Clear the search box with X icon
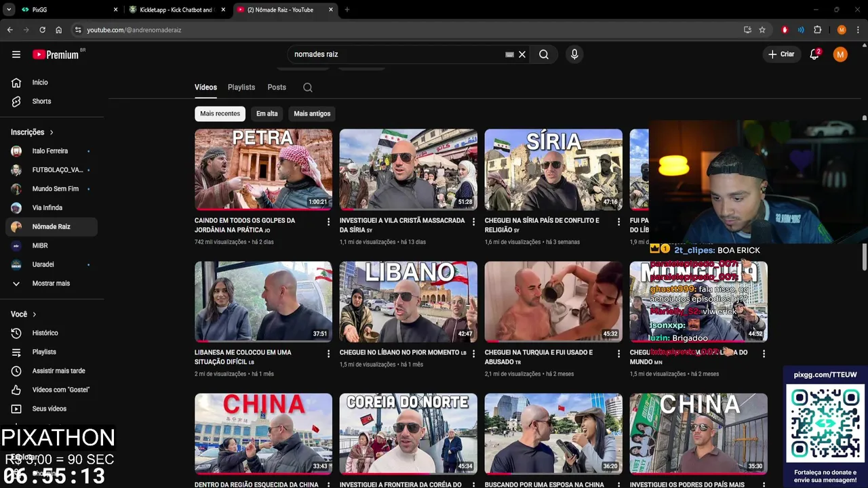Viewport: 868px width, 488px height. pyautogui.click(x=522, y=54)
